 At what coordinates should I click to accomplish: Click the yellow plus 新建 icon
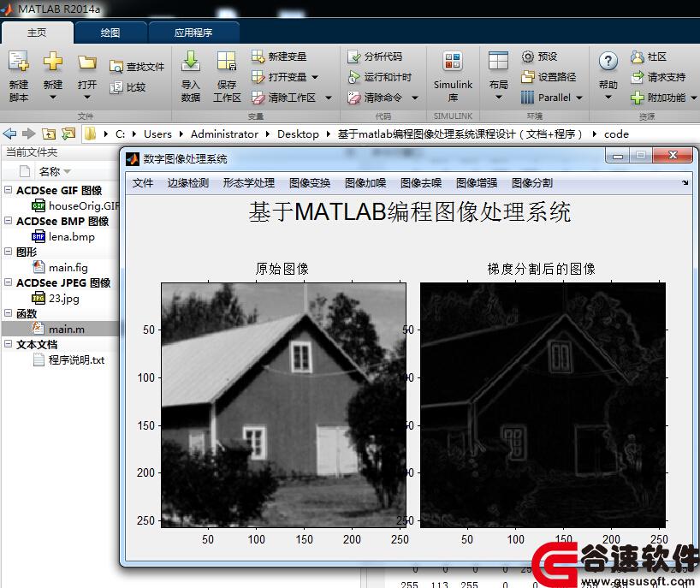tap(53, 61)
